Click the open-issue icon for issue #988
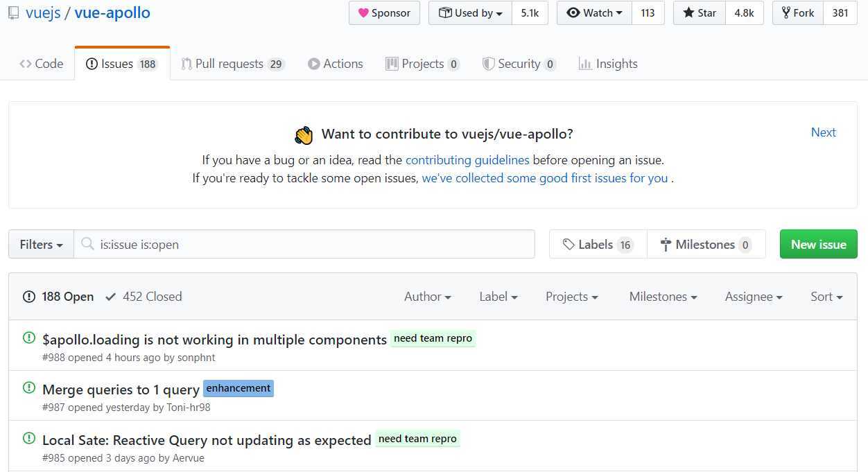The height and width of the screenshot is (472, 868). 29,338
